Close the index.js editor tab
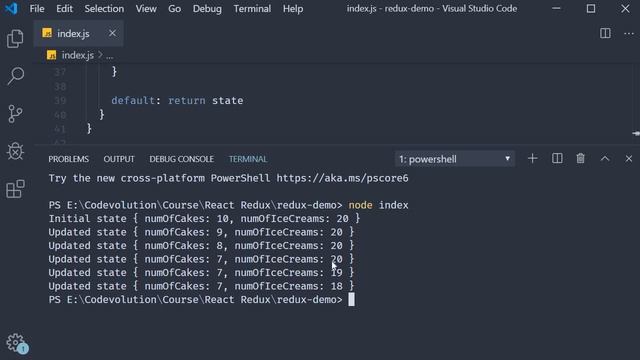 (x=112, y=33)
